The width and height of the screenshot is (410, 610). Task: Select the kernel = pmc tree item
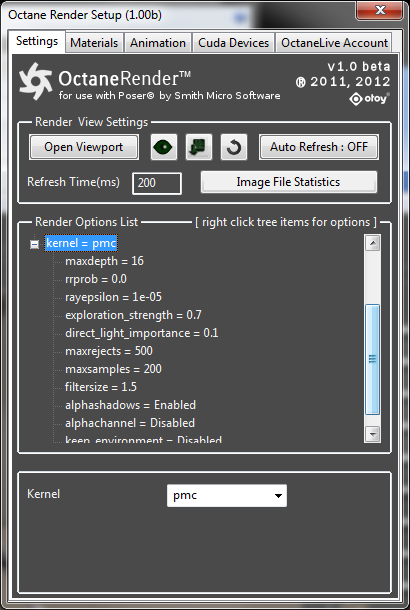81,243
